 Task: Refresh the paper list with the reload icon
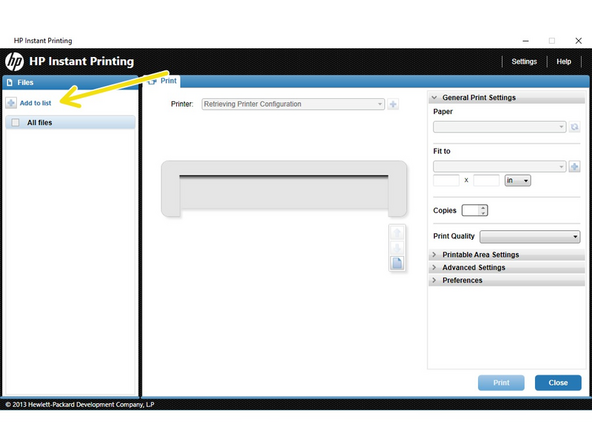tap(574, 127)
